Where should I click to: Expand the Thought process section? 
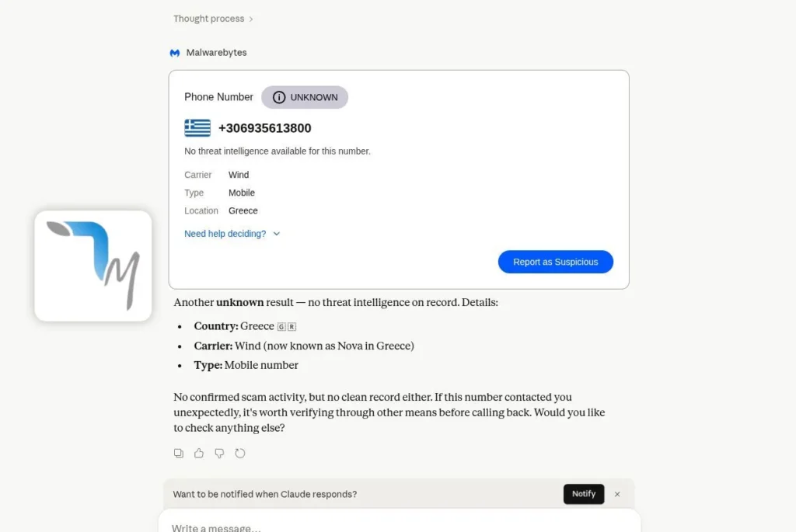coord(213,19)
